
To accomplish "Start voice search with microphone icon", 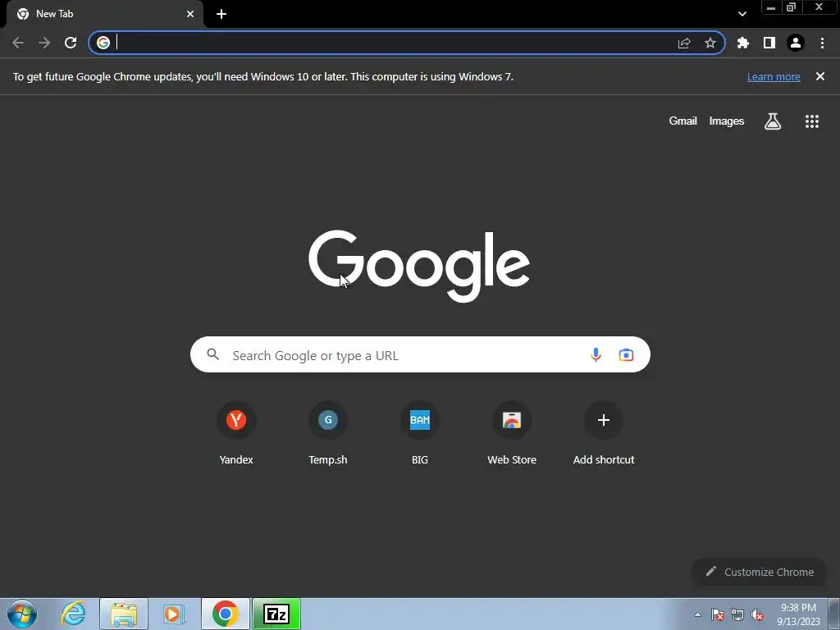I will click(596, 354).
